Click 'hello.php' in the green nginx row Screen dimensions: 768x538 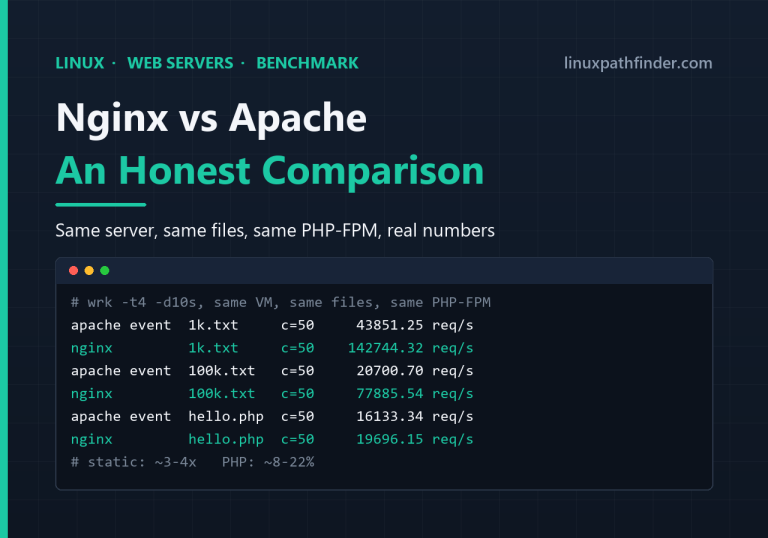[x=226, y=439]
